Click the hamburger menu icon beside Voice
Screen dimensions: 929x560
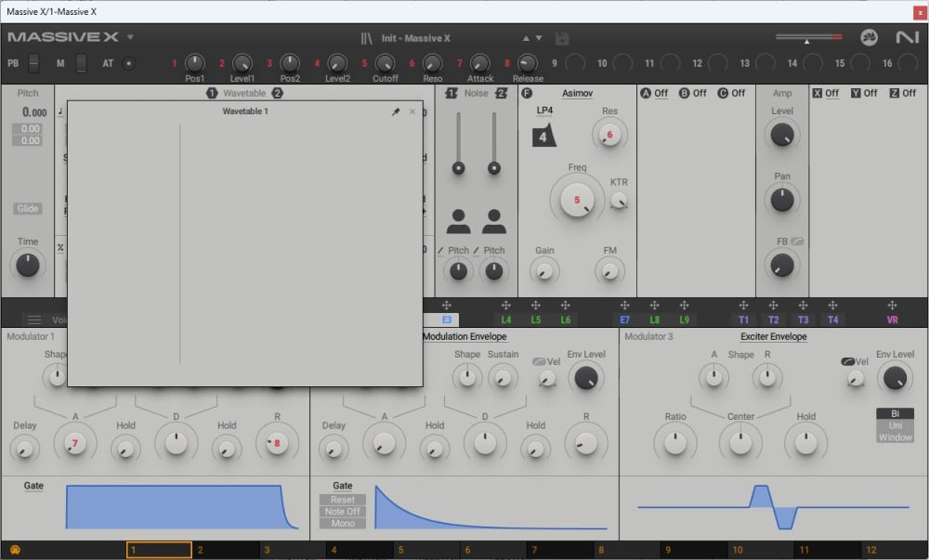[x=34, y=319]
